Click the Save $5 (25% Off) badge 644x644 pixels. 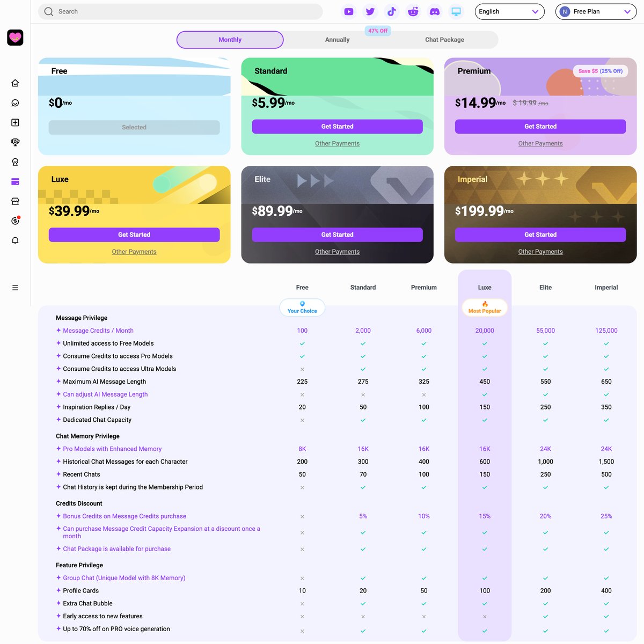tap(601, 71)
